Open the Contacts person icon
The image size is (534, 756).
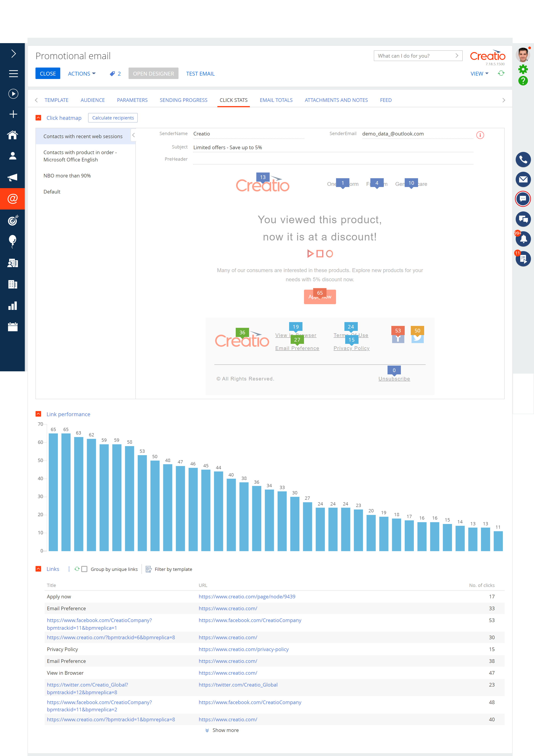pyautogui.click(x=13, y=156)
